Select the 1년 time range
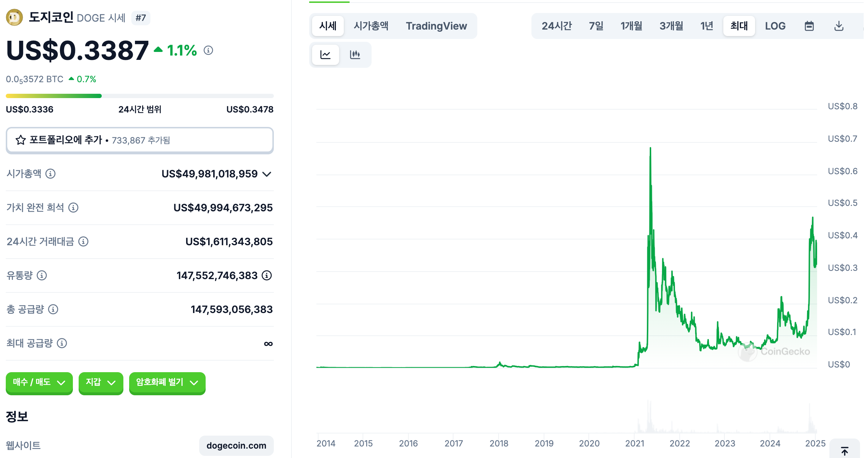Screen dimensions: 868x458 706,26
